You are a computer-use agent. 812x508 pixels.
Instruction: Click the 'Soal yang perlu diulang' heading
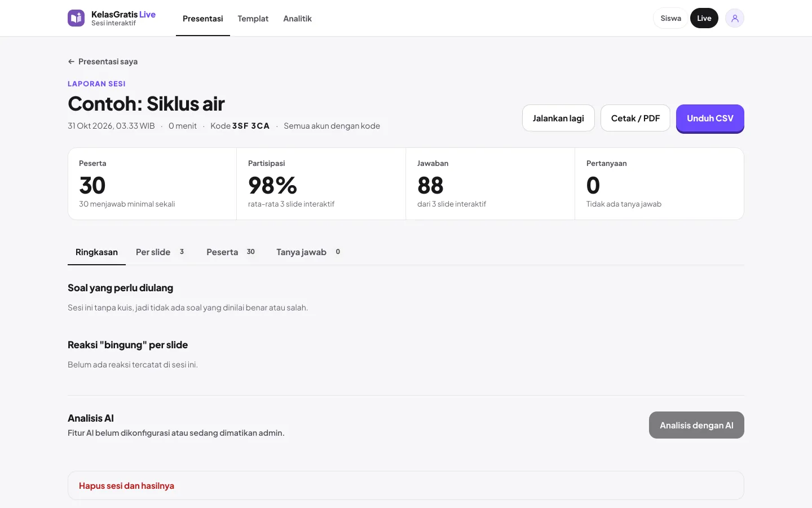point(120,288)
